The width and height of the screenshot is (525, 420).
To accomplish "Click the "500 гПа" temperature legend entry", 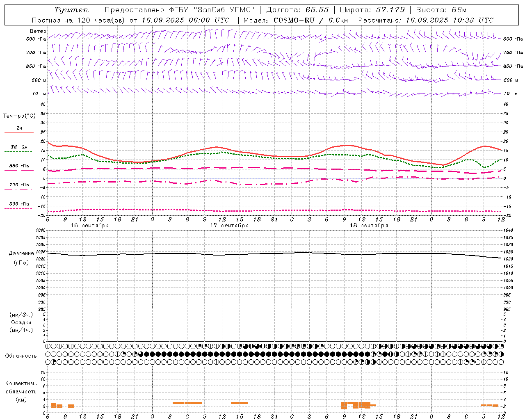I will tap(19, 204).
